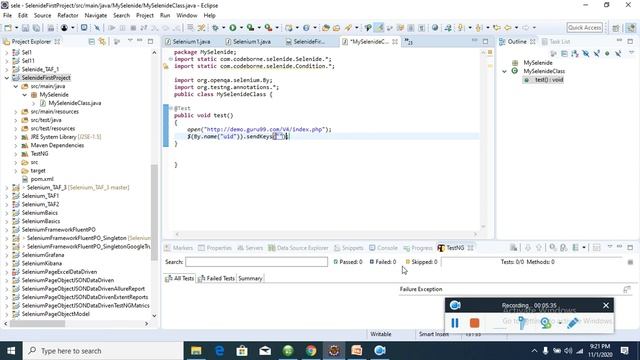
Task: Switch to the Console tab
Action: pyautogui.click(x=383, y=248)
